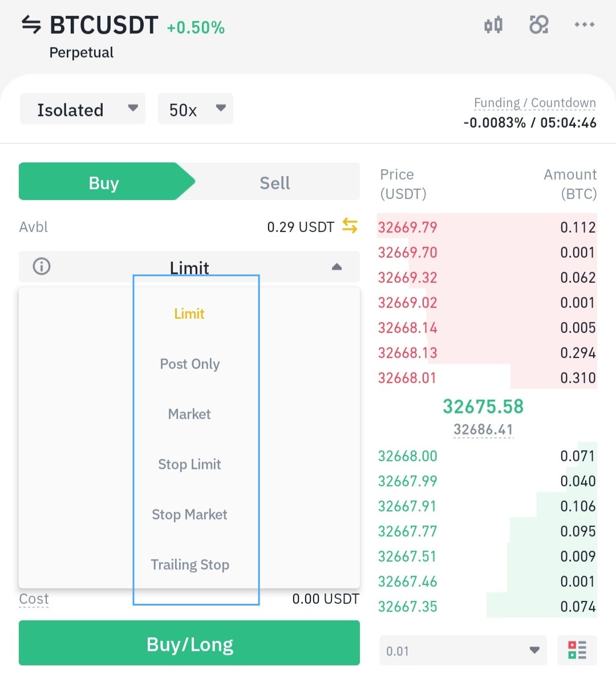Choose Trailing Stop from the order type list

[x=189, y=565]
